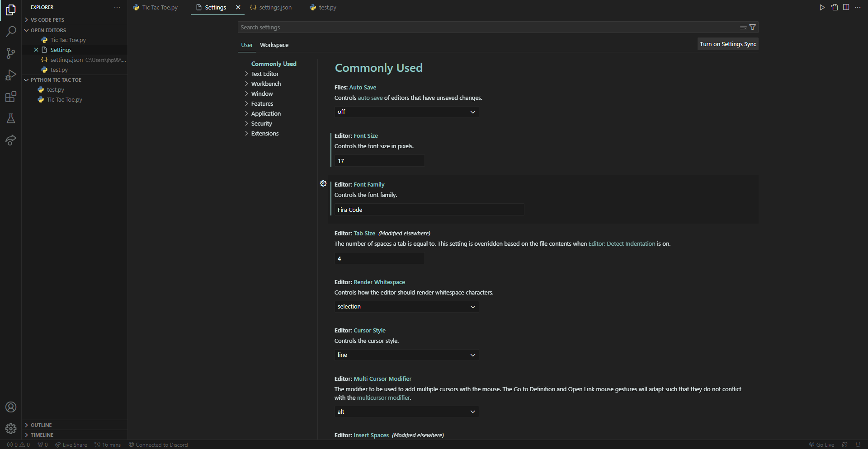Start Go Live server from status bar
Screen dimensions: 868x449
pos(821,445)
